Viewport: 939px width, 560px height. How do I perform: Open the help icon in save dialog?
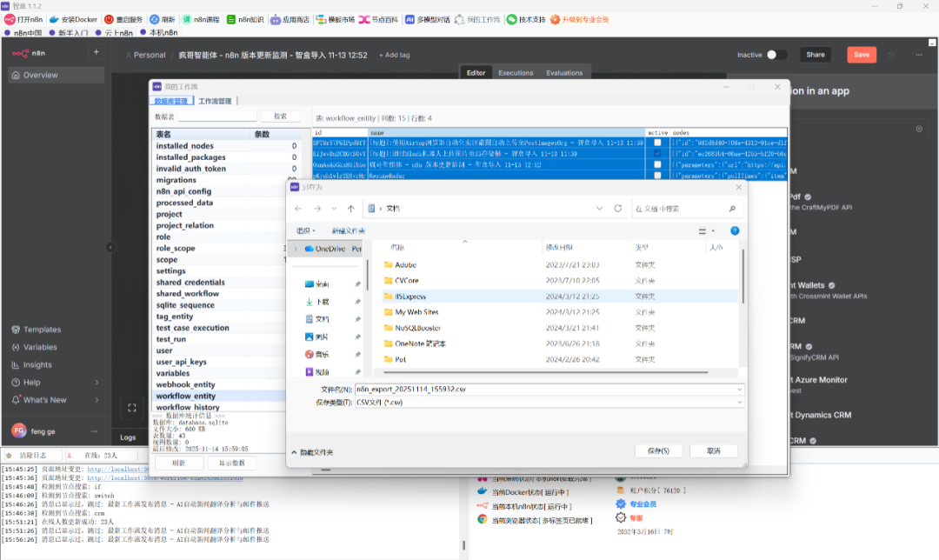tap(735, 230)
